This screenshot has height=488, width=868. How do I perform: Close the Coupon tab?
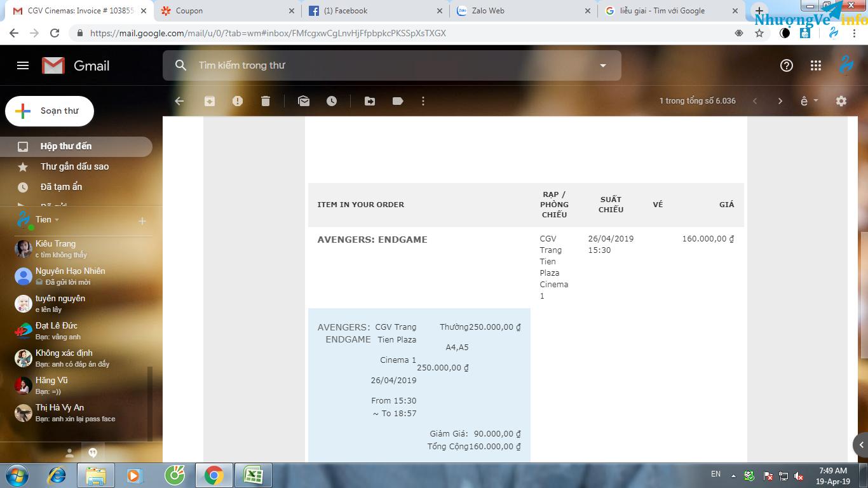(x=292, y=11)
